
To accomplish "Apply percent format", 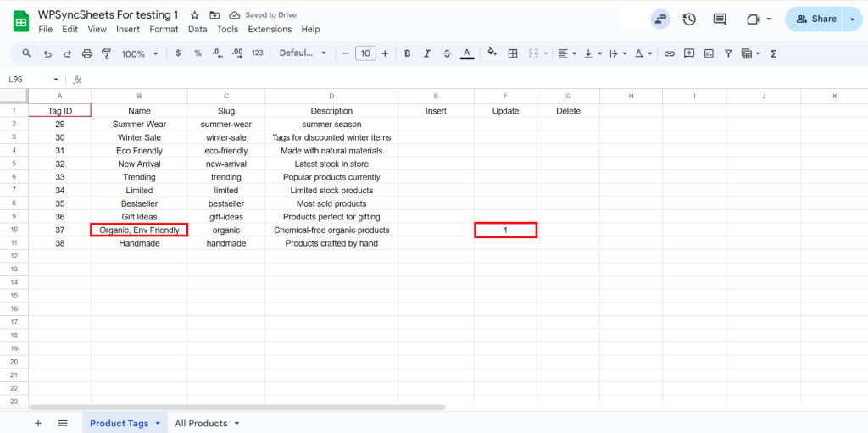I will tap(198, 53).
